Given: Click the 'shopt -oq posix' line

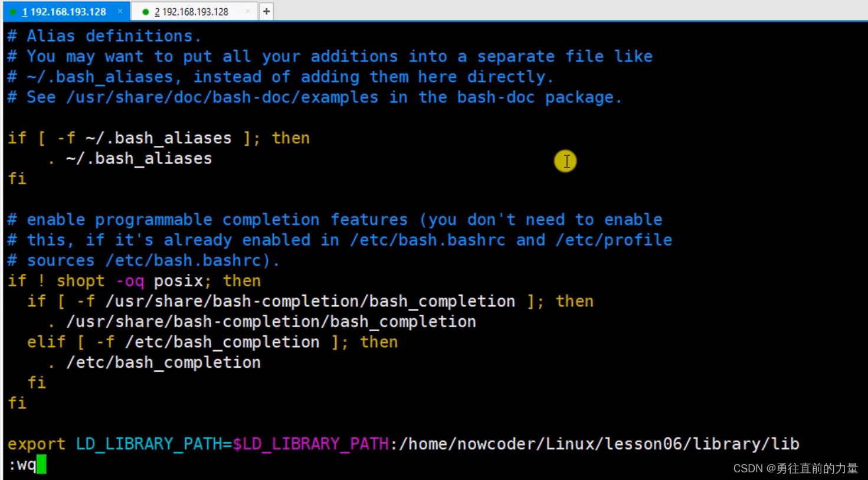Looking at the screenshot, I should click(x=135, y=281).
